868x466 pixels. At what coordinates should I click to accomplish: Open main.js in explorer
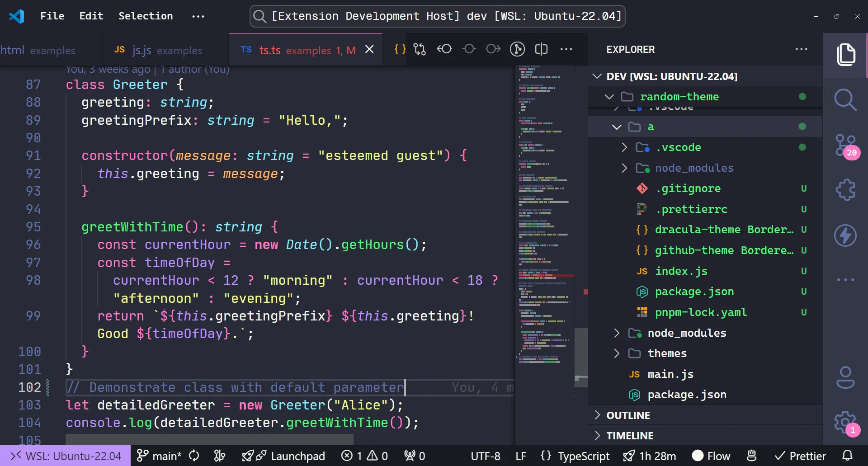coord(705,374)
